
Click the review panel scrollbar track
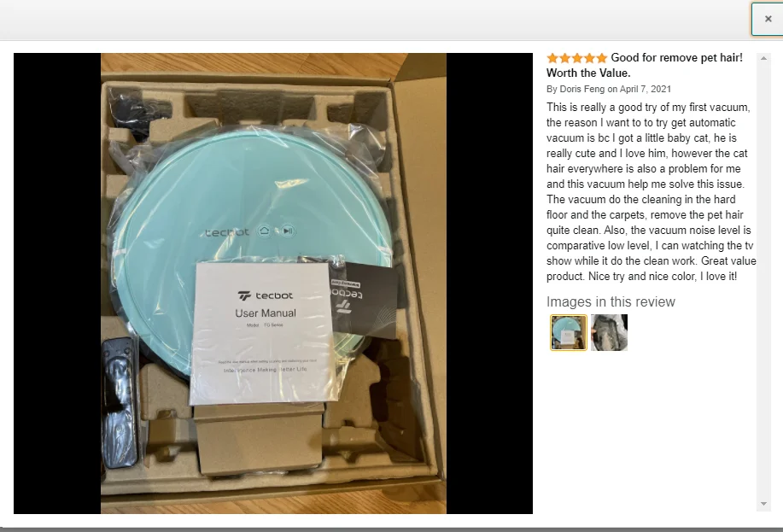(763, 280)
